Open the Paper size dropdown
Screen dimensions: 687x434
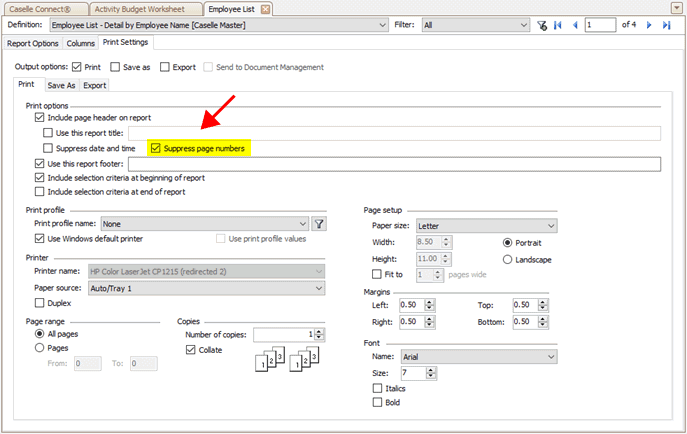pos(486,226)
